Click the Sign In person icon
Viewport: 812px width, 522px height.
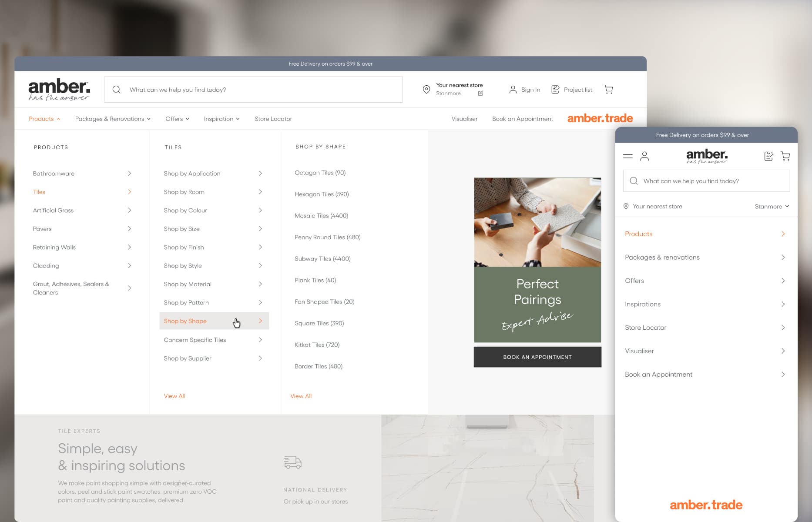(513, 89)
